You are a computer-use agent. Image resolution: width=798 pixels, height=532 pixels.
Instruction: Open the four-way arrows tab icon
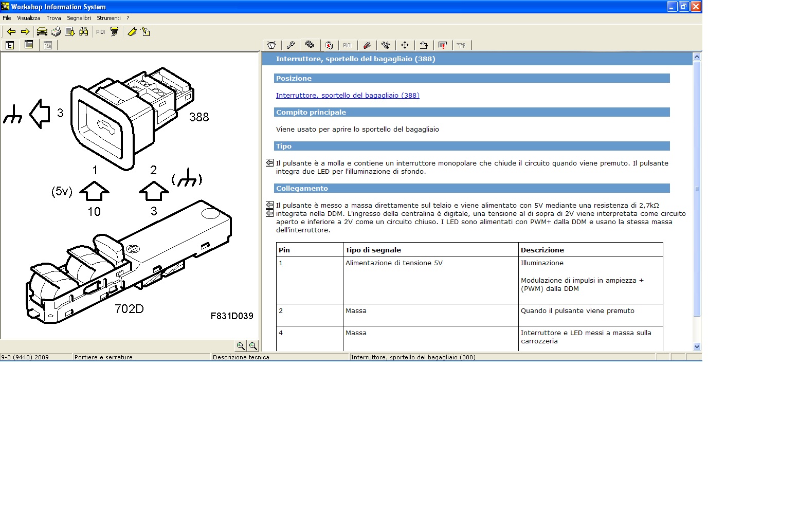pos(405,45)
